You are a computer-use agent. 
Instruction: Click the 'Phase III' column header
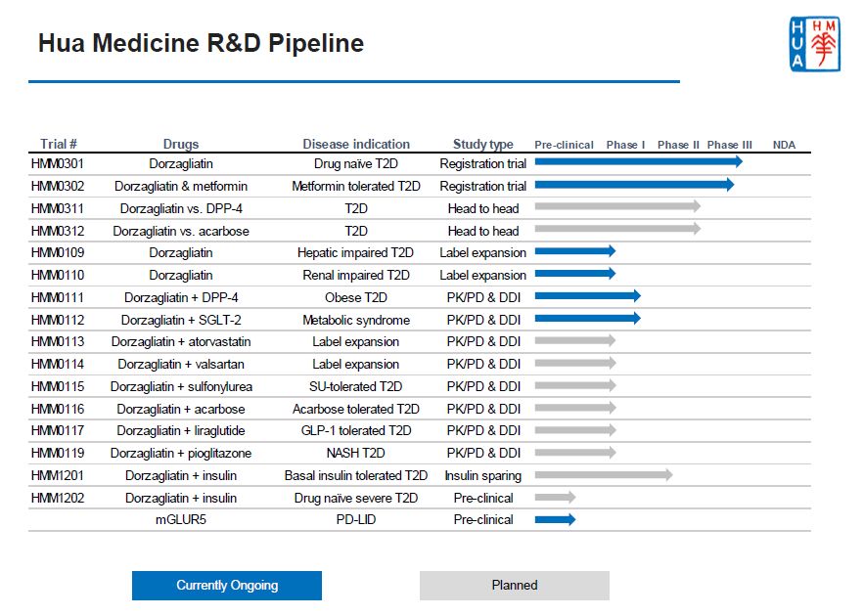730,145
